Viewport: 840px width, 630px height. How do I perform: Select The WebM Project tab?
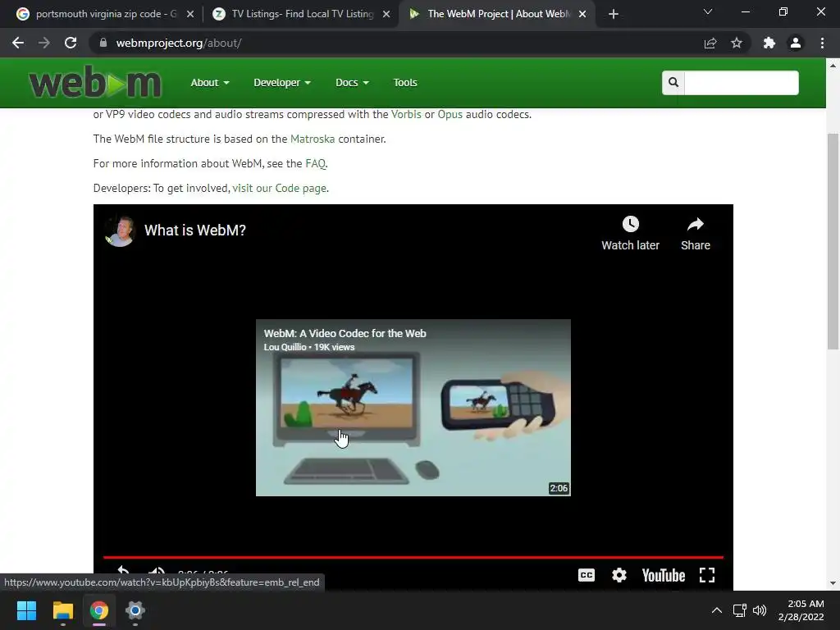[498, 14]
